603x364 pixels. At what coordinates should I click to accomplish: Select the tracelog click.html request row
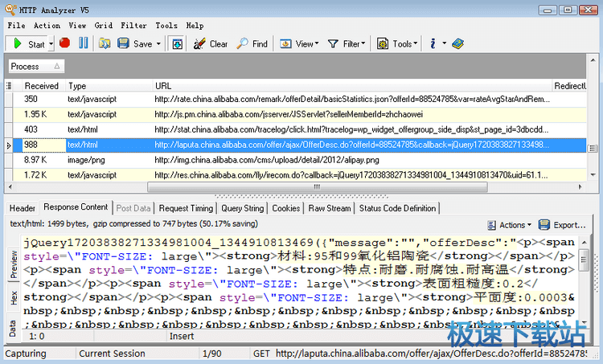click(300, 129)
